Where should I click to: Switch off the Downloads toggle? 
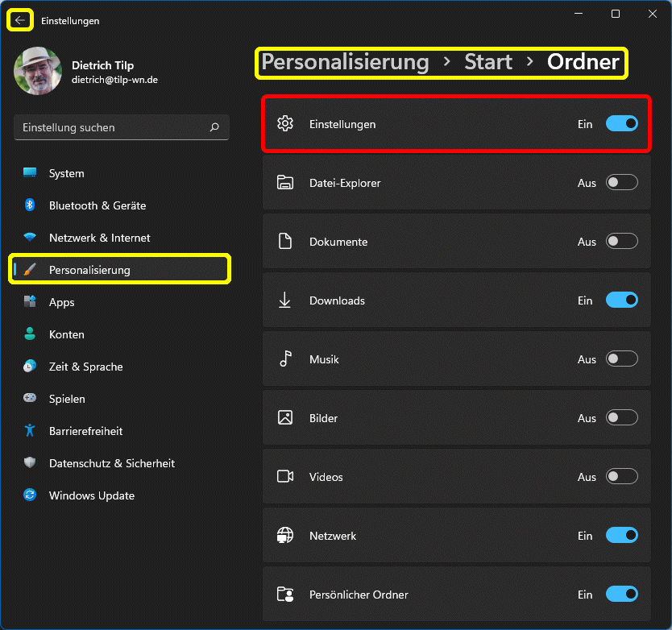click(x=621, y=300)
